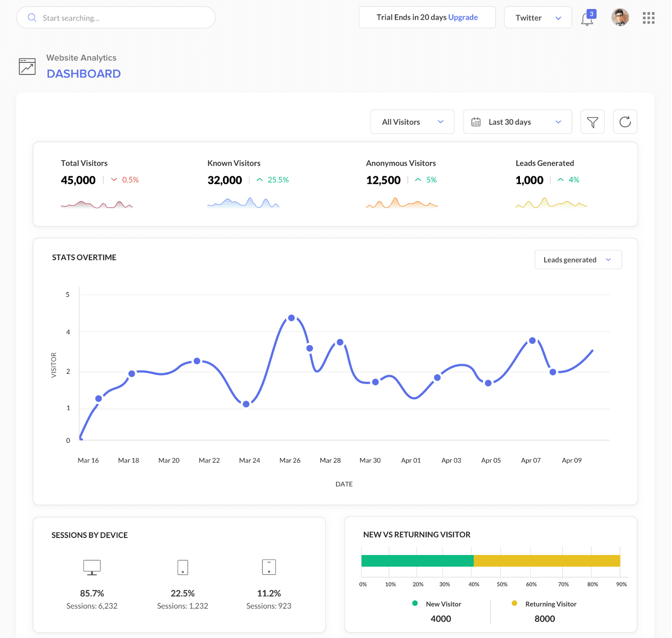Click the Anonymous Visitors sparkline chart
672x638 pixels.
[x=402, y=203]
